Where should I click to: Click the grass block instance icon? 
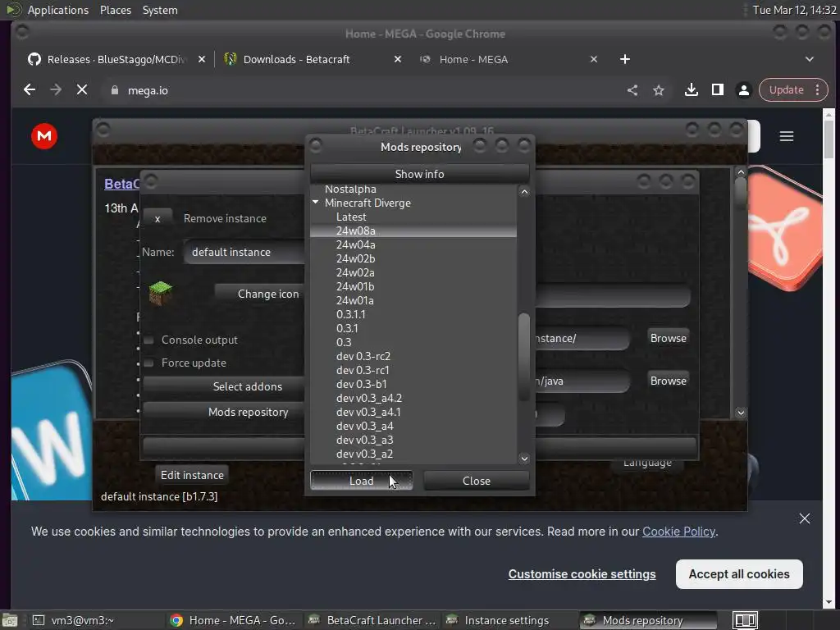click(160, 293)
